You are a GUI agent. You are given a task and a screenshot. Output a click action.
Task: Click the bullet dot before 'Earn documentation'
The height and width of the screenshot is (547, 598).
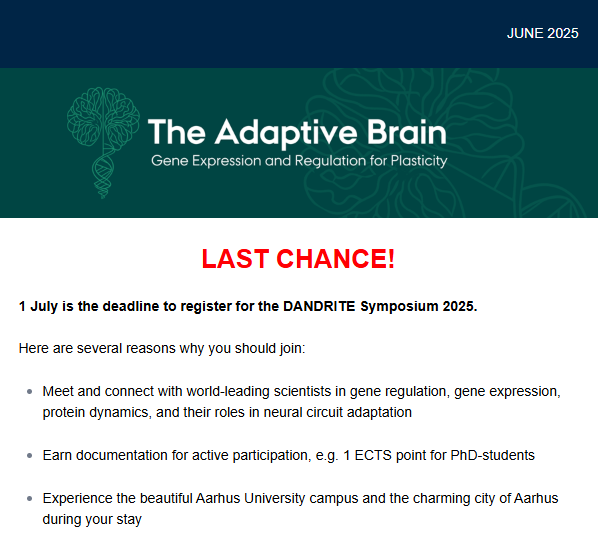[x=30, y=455]
